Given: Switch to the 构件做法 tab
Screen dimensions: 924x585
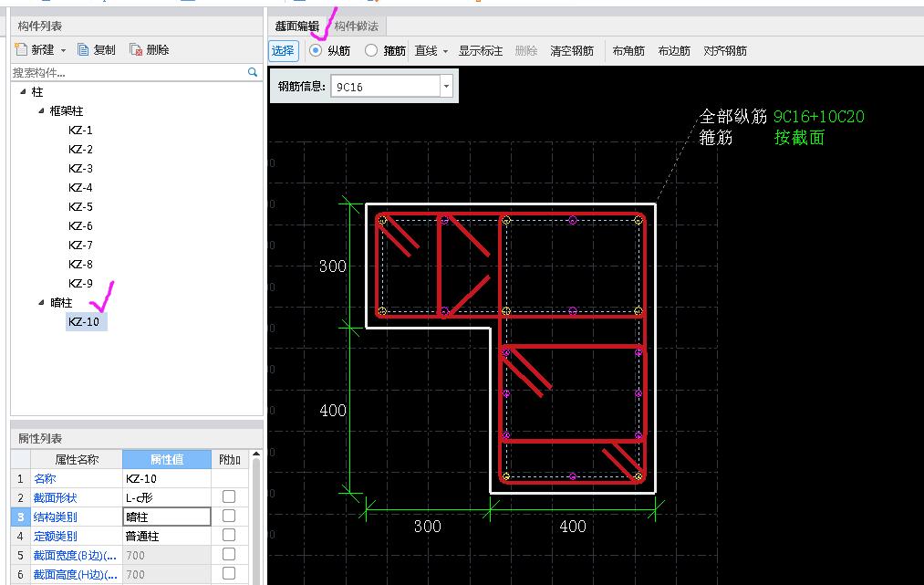Looking at the screenshot, I should pos(356,26).
